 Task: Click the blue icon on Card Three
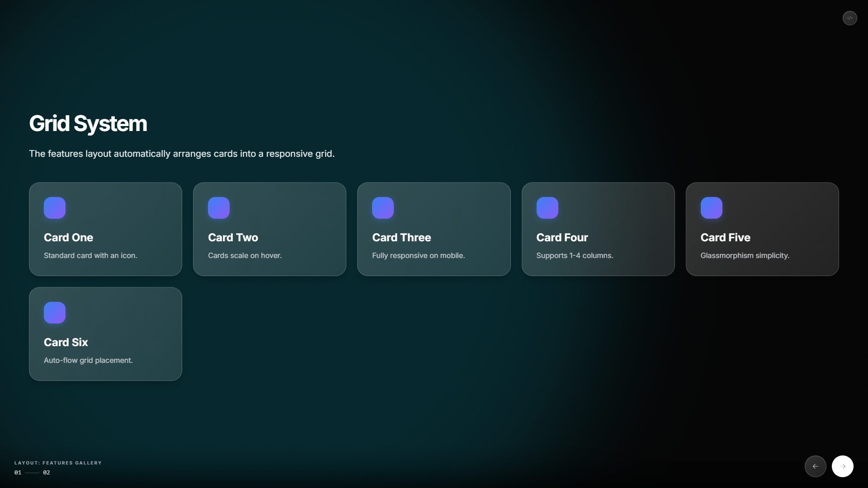(x=383, y=208)
